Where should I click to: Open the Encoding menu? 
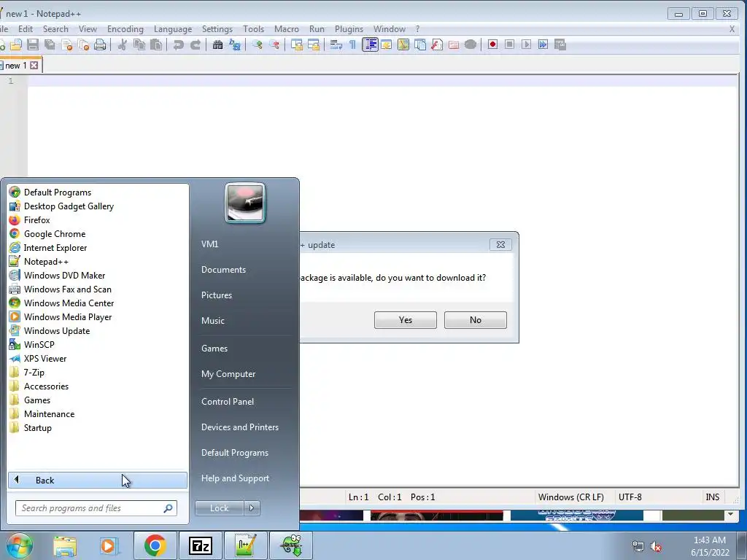pyautogui.click(x=125, y=29)
